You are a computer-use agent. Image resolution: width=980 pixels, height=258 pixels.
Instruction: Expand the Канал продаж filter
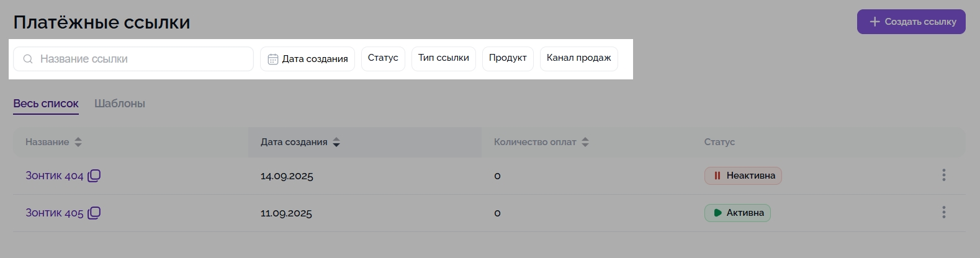pos(578,58)
